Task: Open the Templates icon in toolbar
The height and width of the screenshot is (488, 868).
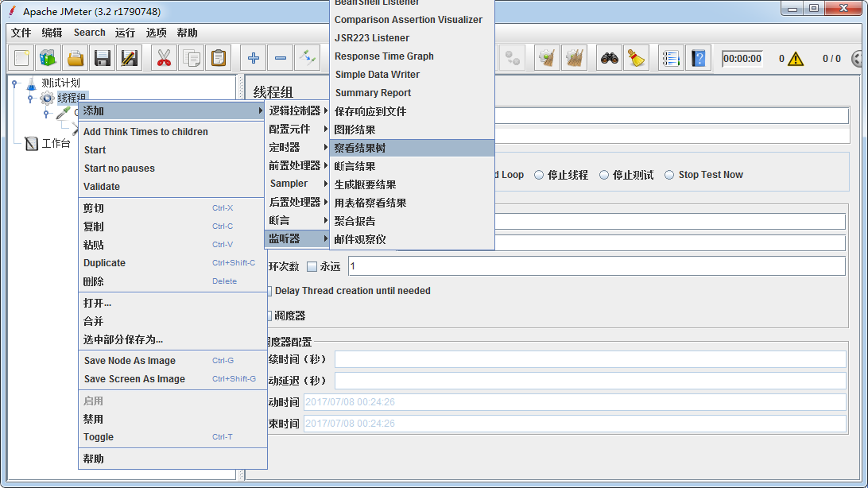Action: pos(48,58)
